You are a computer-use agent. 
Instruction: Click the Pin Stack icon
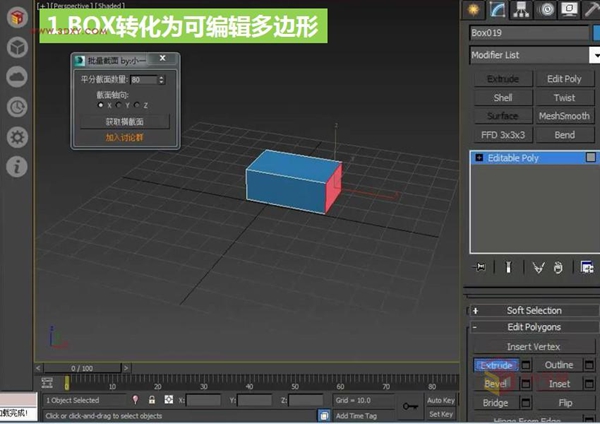pyautogui.click(x=479, y=267)
